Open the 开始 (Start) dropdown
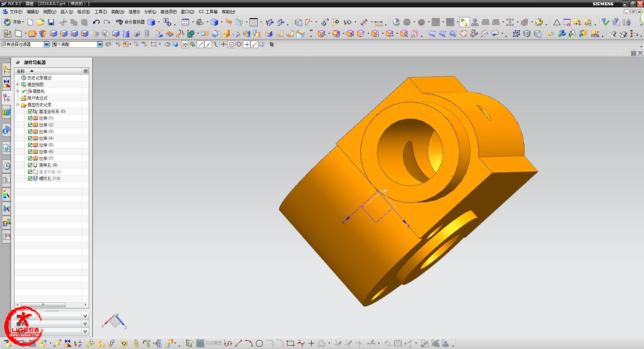644x349 pixels. [14, 22]
